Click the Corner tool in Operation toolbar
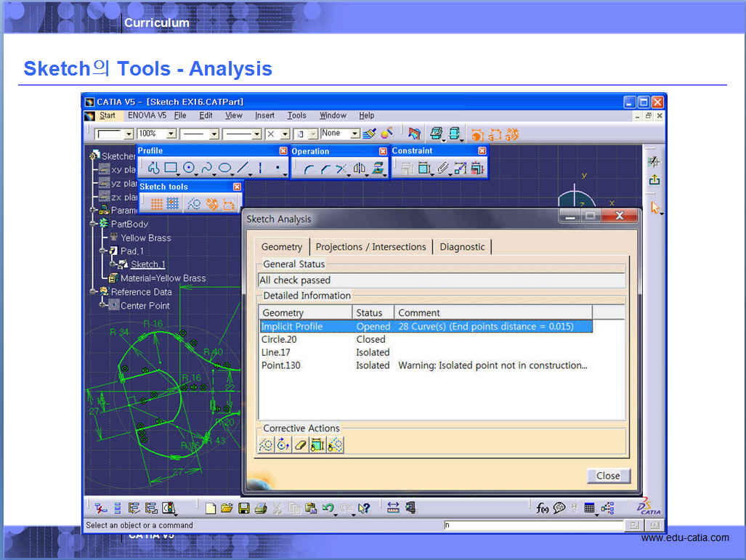 [309, 169]
